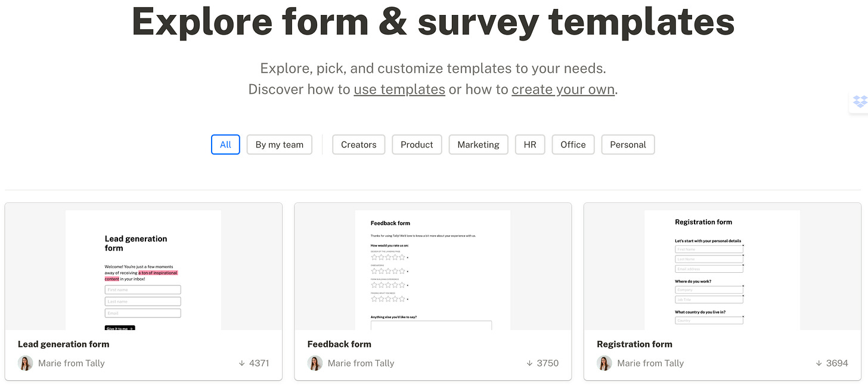
Task: Click the download arrow on Lead generation form card
Action: point(241,362)
